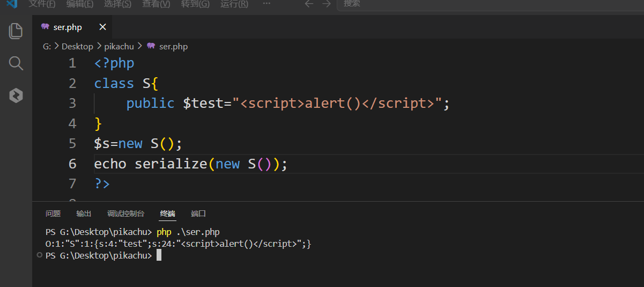Viewport: 644px width, 287px height.
Task: Click line number 3 in gutter
Action: (72, 103)
